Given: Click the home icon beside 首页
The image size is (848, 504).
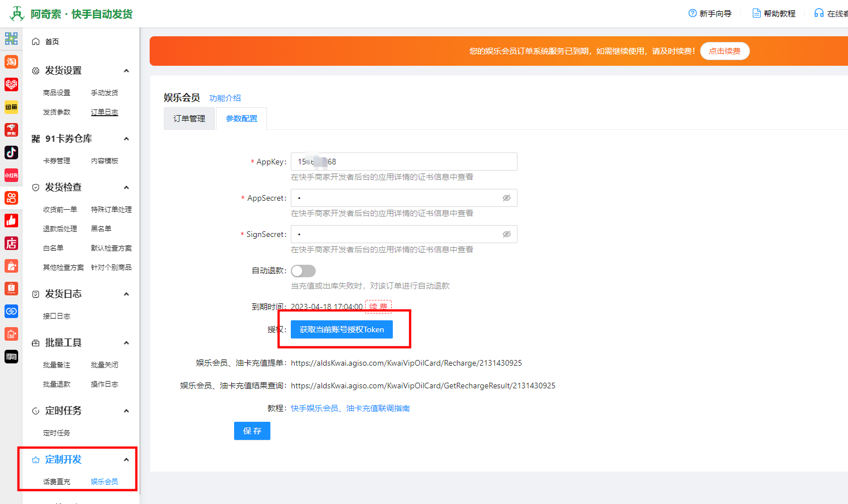Looking at the screenshot, I should (x=36, y=41).
